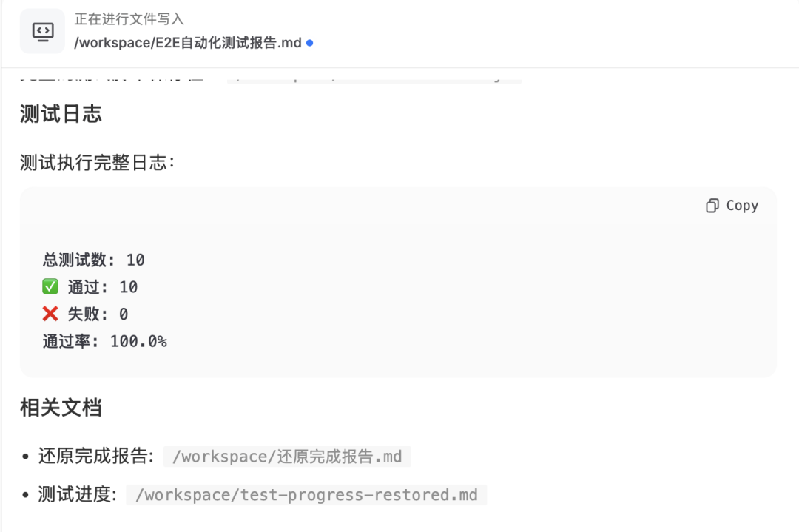Click the 总测试数: 10 log line
Image resolution: width=799 pixels, height=532 pixels.
(92, 260)
